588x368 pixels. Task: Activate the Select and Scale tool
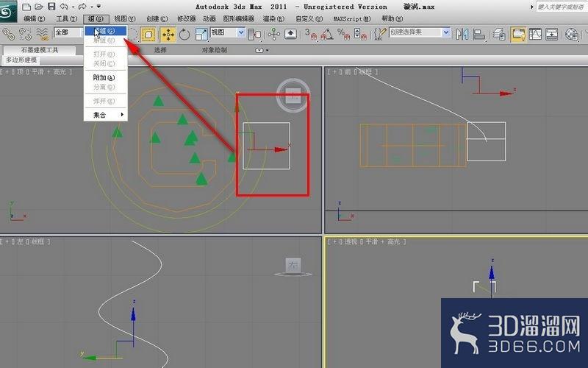pyautogui.click(x=201, y=35)
